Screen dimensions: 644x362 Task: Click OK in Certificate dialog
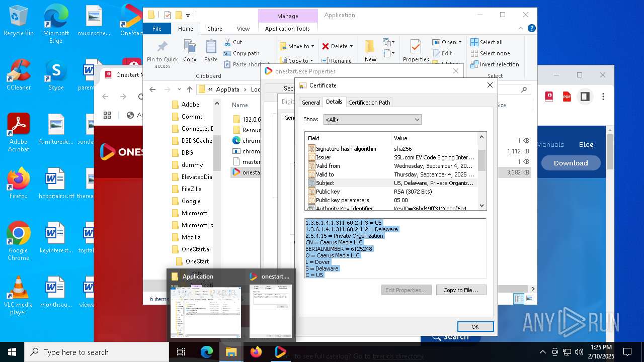tap(475, 327)
